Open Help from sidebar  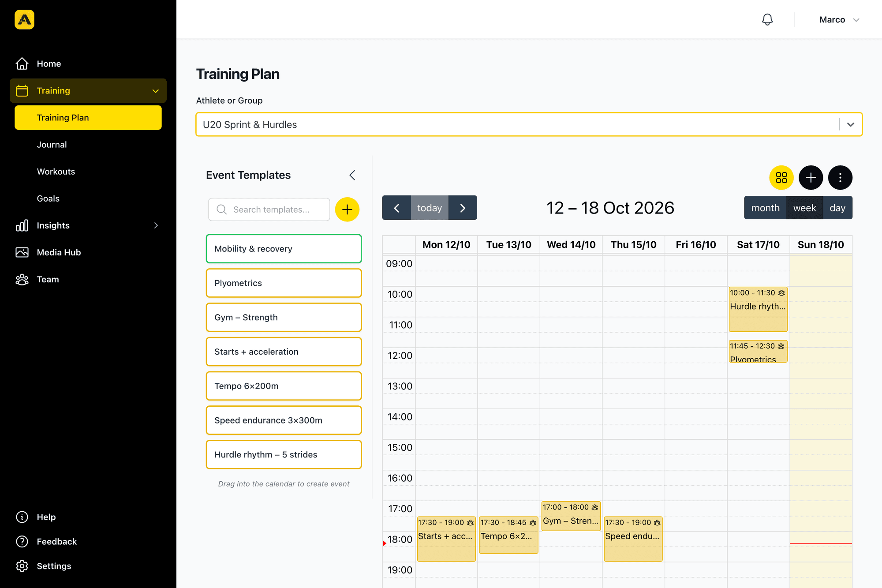point(88,517)
